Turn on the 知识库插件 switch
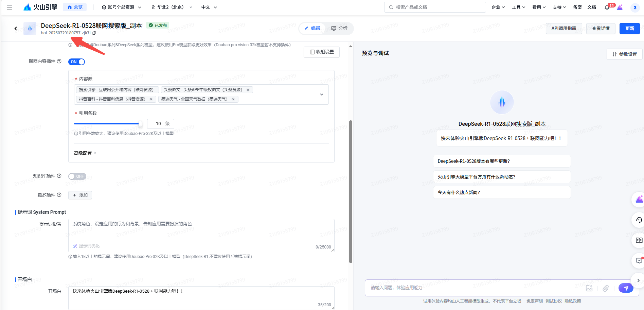644x310 pixels. (77, 176)
